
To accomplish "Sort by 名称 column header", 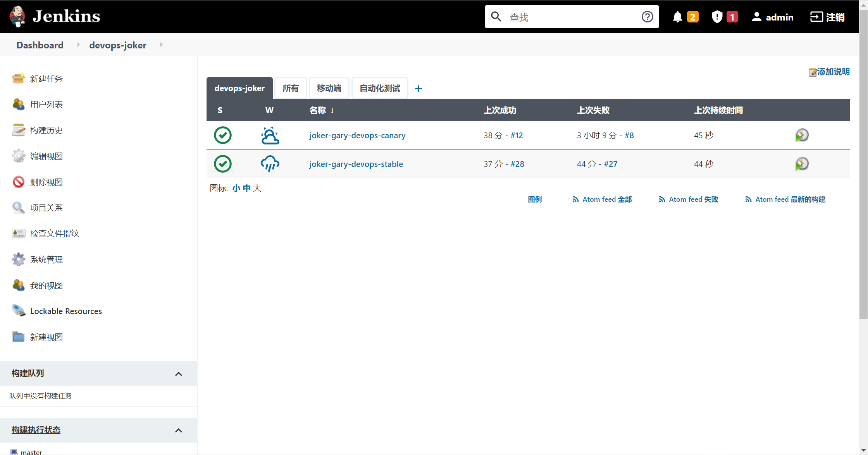I will pyautogui.click(x=322, y=110).
